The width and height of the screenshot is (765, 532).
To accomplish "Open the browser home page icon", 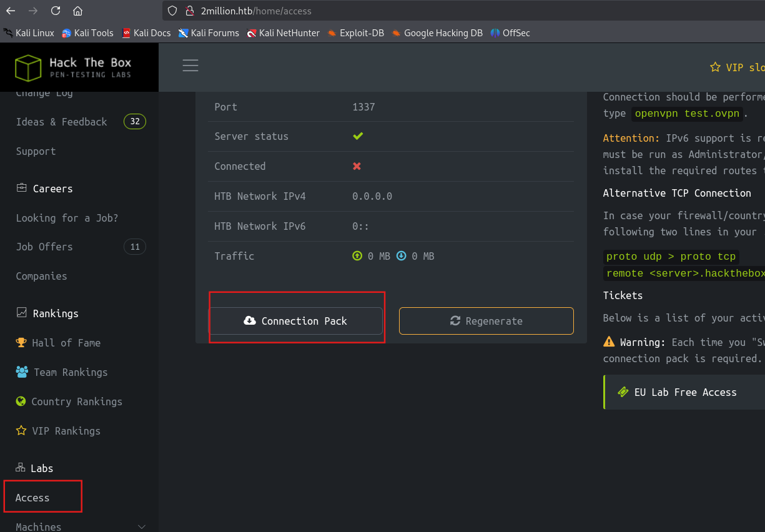I will point(77,11).
